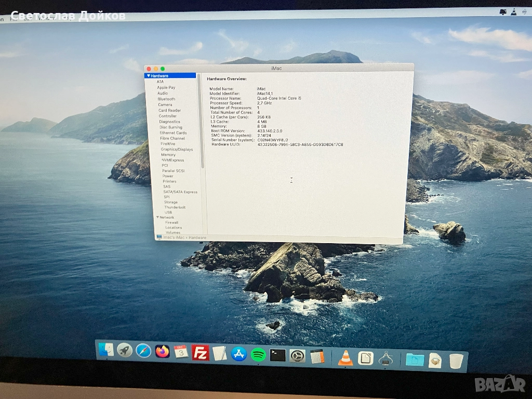Open Spotify from the dock
Viewport: 532px width, 399px height.
258,355
